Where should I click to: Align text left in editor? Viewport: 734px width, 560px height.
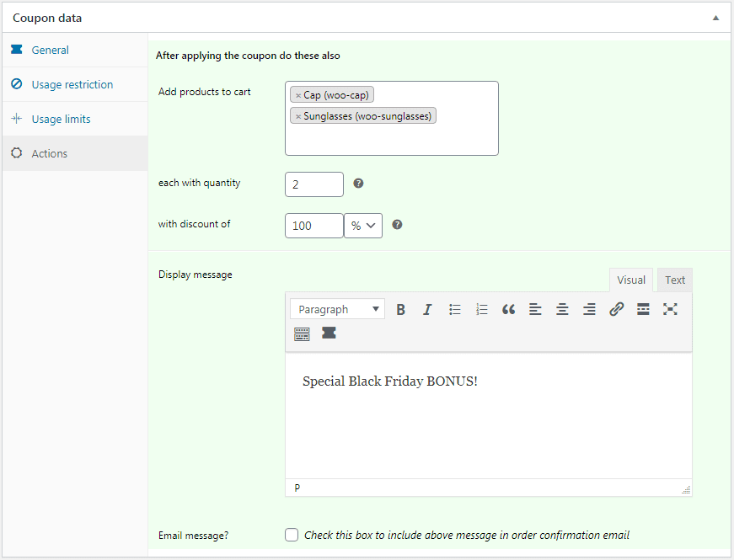(x=535, y=309)
